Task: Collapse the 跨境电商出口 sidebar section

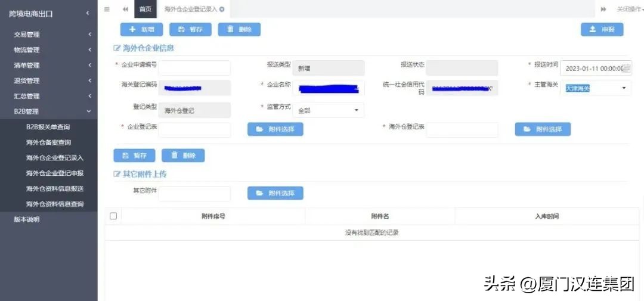Action: [x=49, y=14]
